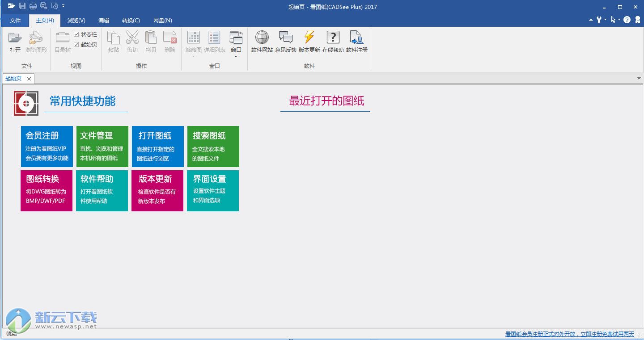Viewport: 644px width, 340px height.
Task: Collapse the ribbon with the up chevron
Action: click(x=591, y=20)
